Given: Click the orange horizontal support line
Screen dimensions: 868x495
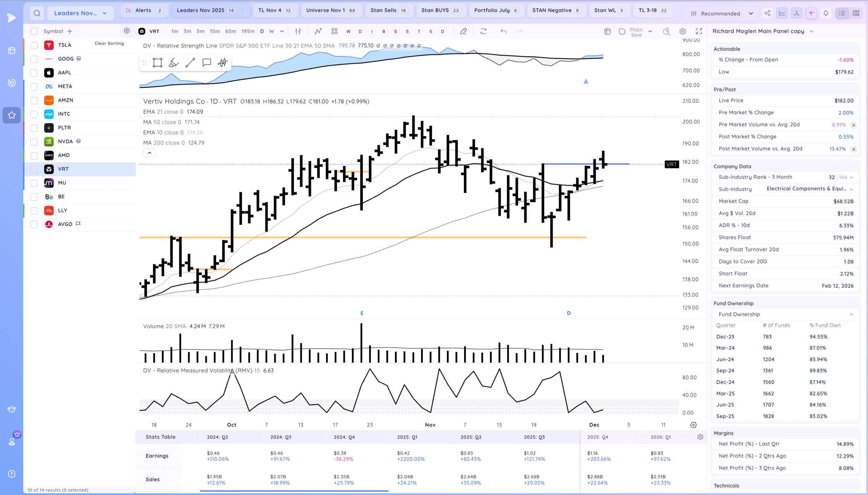Looking at the screenshot, I should 340,237.
